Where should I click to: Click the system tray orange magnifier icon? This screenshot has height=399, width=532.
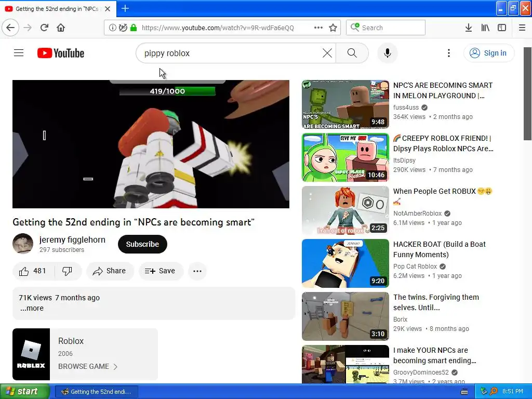(x=494, y=392)
